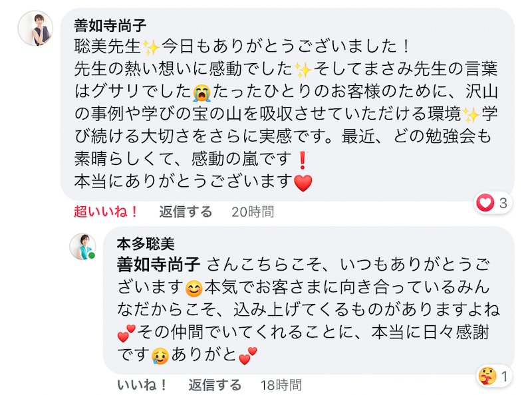The image size is (532, 395).
Task: Click smiling face emoji after ございます in reply
Action: [194, 289]
